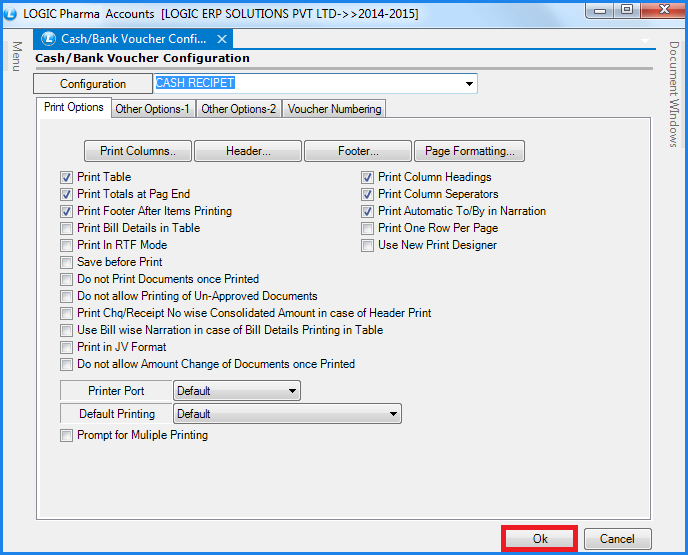Image resolution: width=688 pixels, height=555 pixels.
Task: Switch to Other Options-1 tab
Action: (x=152, y=109)
